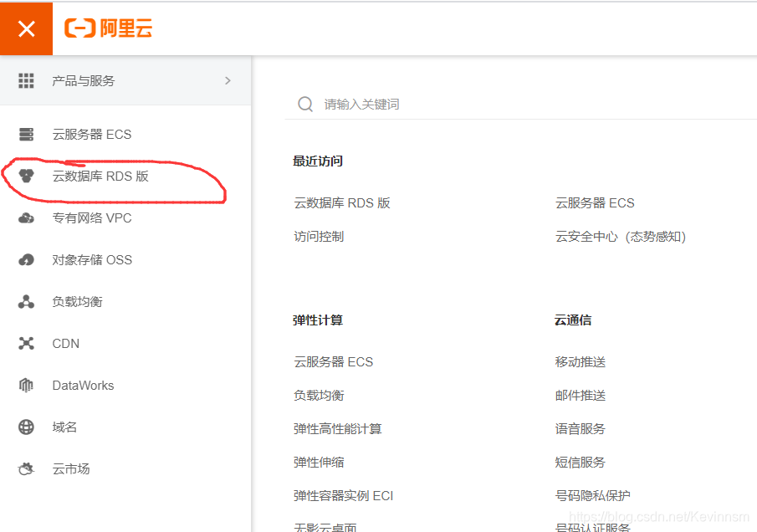Screen dimensions: 757x532
Task: Click the CDN network icon
Action: click(26, 344)
